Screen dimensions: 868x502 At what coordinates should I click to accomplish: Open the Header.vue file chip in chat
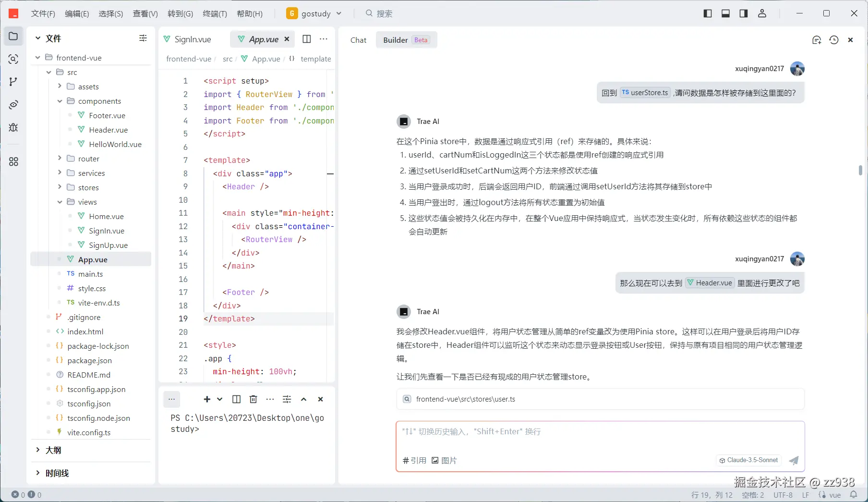710,283
